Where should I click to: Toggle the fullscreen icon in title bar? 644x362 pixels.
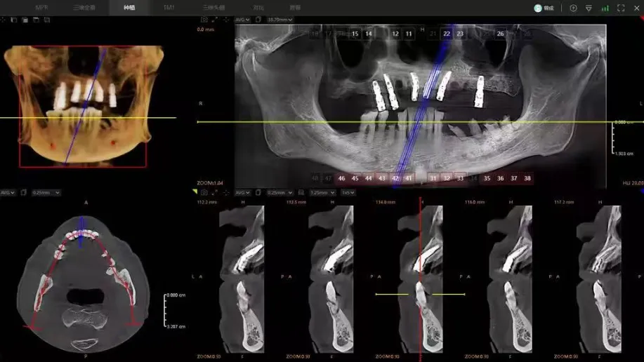click(x=621, y=8)
